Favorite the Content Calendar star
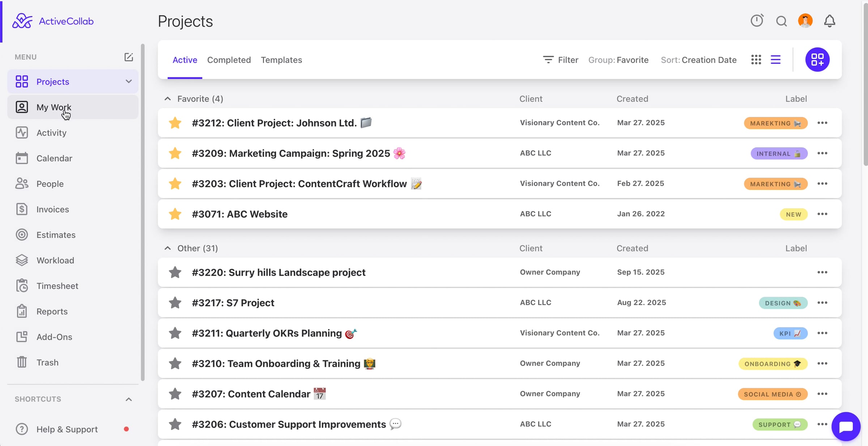 click(175, 394)
